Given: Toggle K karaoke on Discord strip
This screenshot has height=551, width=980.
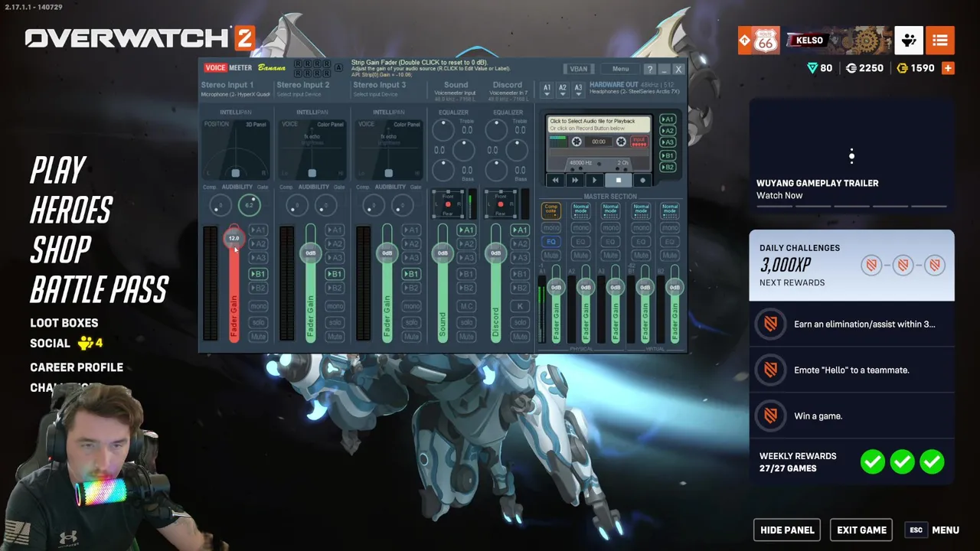Looking at the screenshot, I should [x=521, y=307].
